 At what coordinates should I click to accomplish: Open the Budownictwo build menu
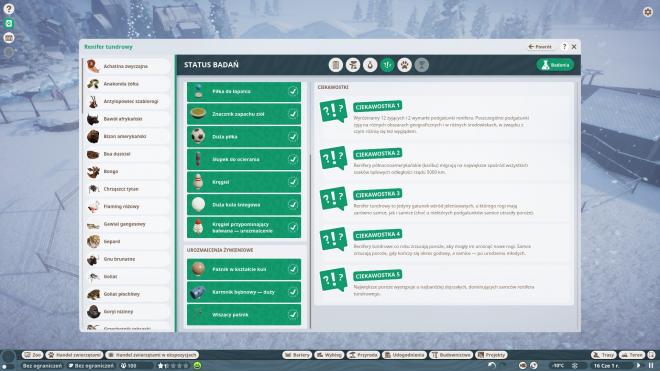click(x=451, y=355)
